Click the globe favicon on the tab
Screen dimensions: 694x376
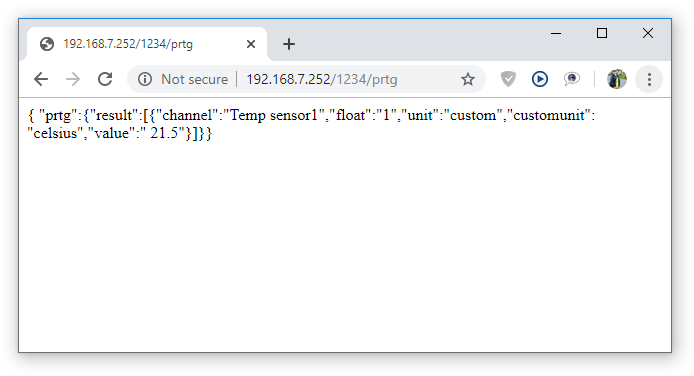46,44
